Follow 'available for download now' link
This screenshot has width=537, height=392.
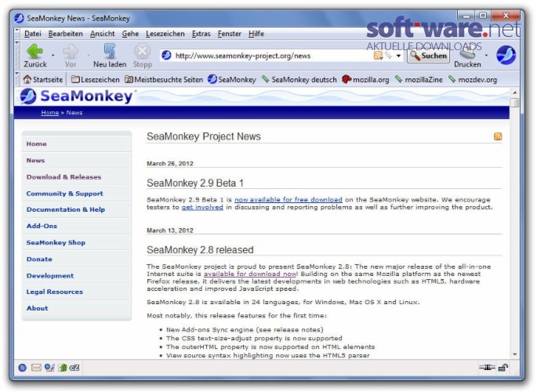coord(250,274)
